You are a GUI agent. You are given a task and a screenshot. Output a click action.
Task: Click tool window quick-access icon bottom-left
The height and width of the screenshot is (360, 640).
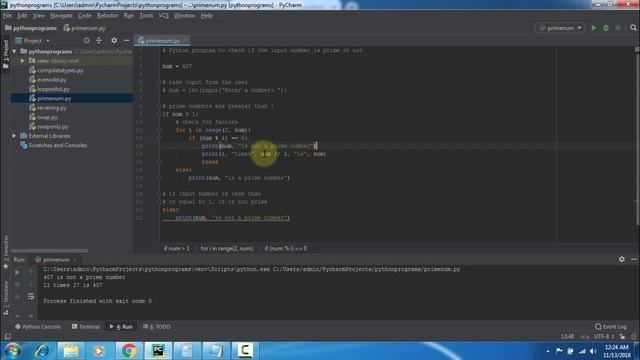point(7,337)
